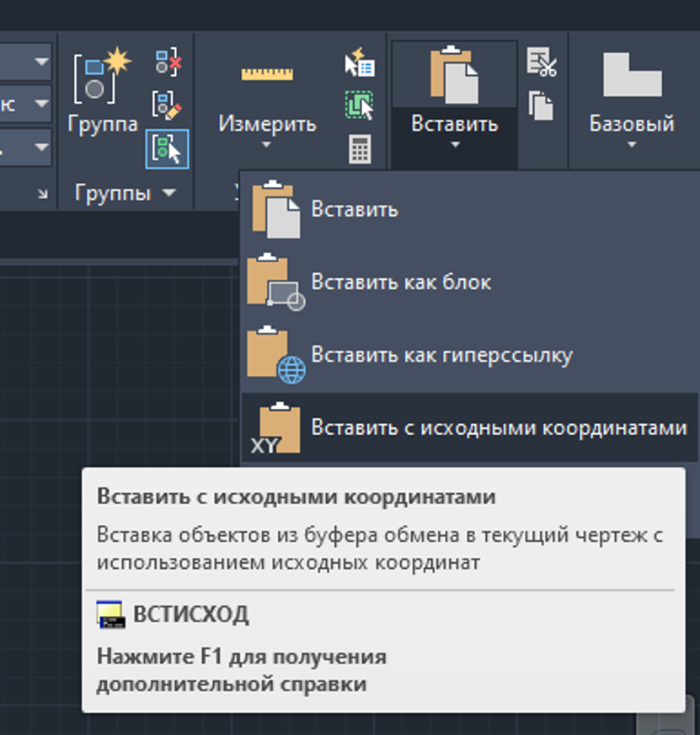Image resolution: width=700 pixels, height=735 pixels.
Task: Toggle the group selection on/off button
Action: (167, 150)
